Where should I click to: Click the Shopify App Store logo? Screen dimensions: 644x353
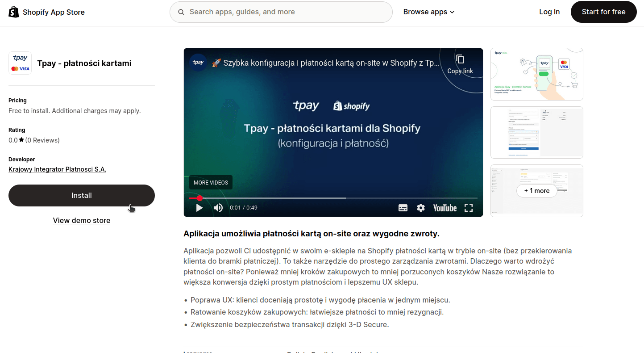47,12
